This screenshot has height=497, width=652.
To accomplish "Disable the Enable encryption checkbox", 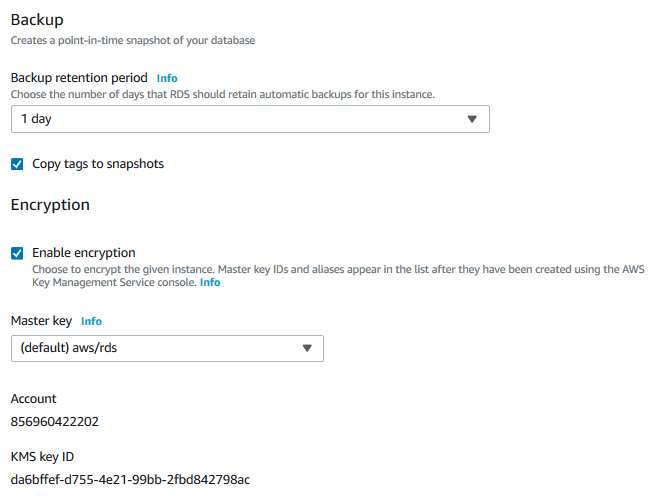I will 17,254.
